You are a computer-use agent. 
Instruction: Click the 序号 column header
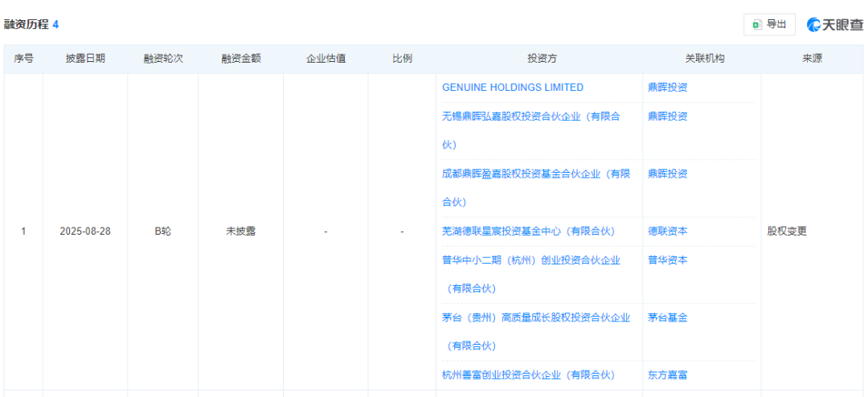coord(23,59)
